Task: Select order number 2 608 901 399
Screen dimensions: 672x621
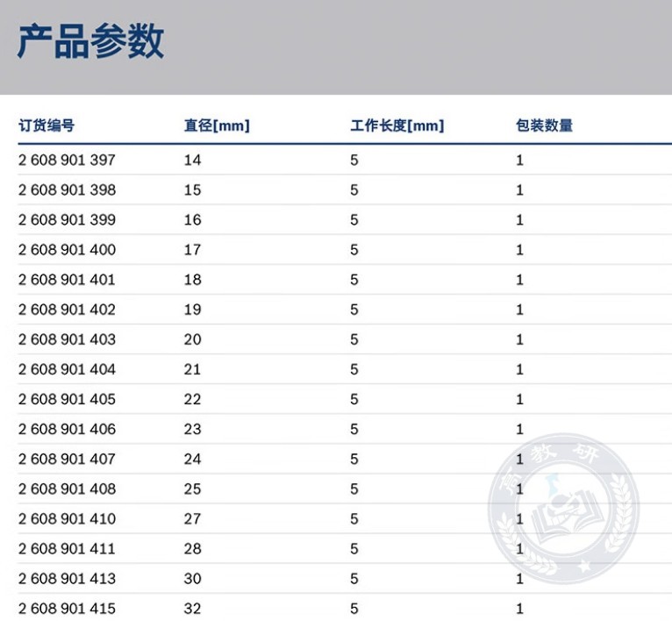Action: pos(67,220)
